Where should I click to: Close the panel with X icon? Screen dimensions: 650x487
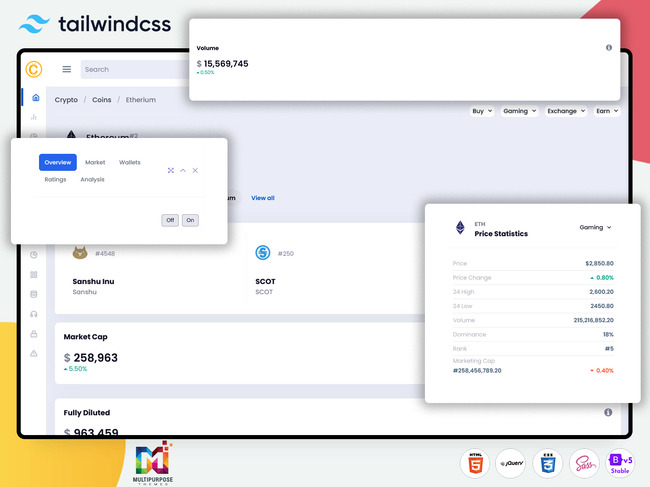click(195, 170)
